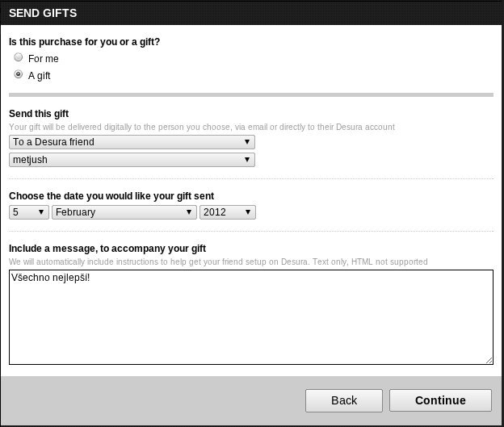Open the "To a Desura friend" dropdown

pyautogui.click(x=132, y=142)
